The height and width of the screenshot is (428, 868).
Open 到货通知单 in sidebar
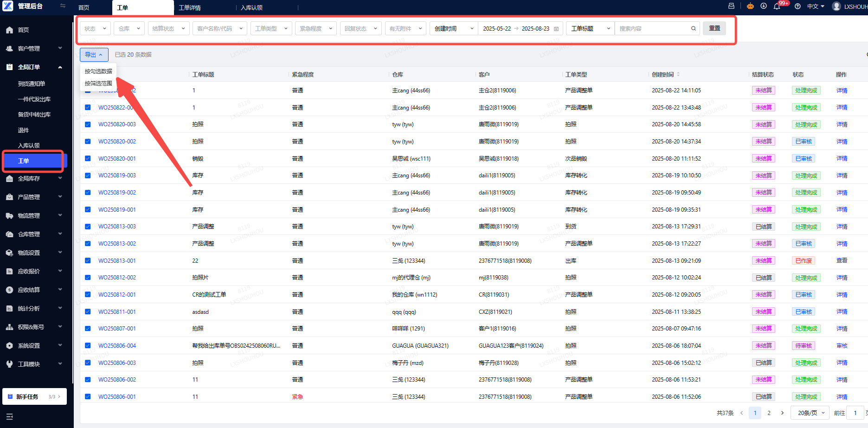32,84
